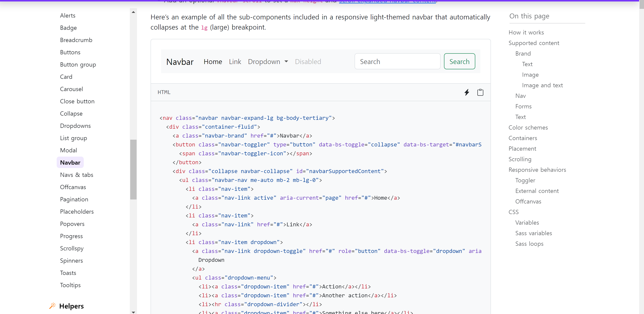Select Home in the example navbar
This screenshot has width=644, height=314.
(213, 61)
